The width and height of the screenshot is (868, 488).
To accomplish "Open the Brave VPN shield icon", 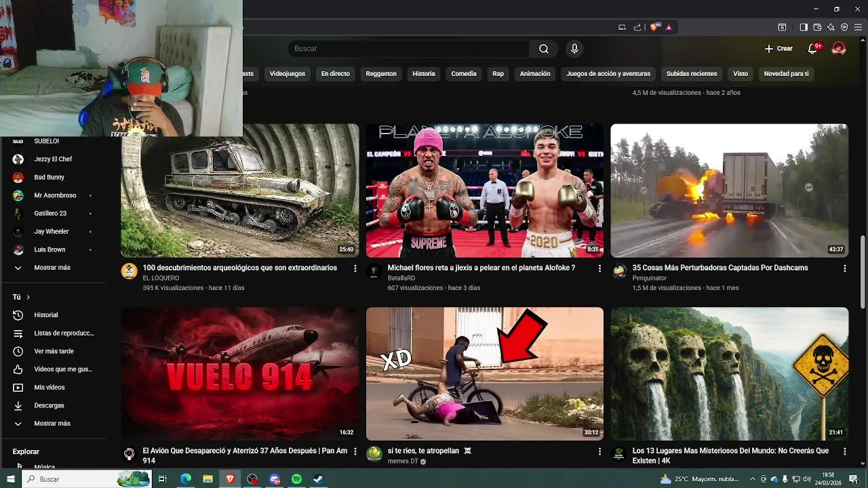I will 844,27.
